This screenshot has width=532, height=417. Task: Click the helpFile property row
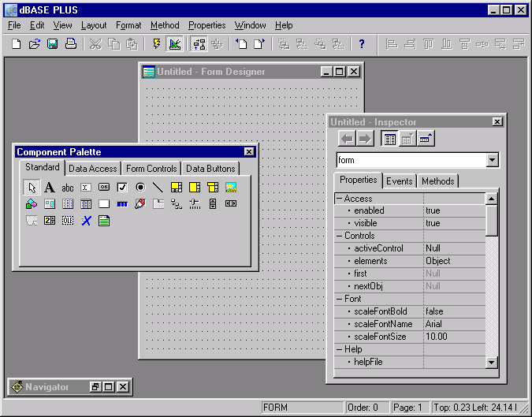[410, 362]
